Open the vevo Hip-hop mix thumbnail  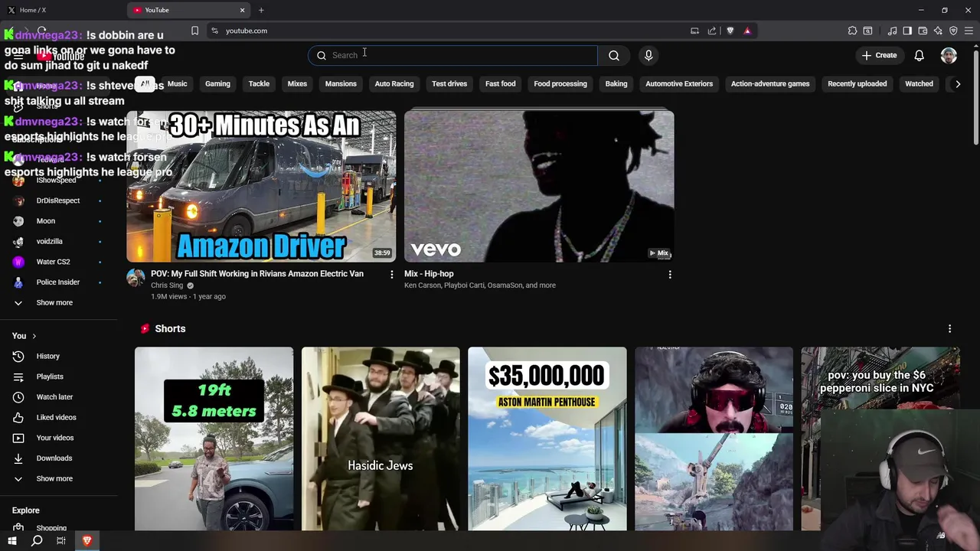coord(539,186)
